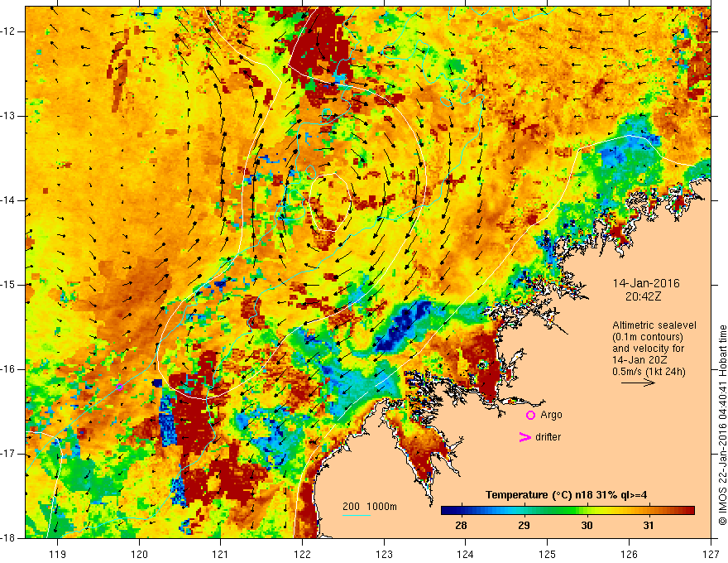Click the '0.5m/s (1kt 24h)' scale text
Image resolution: width=728 pixels, height=563 pixels.
point(649,372)
